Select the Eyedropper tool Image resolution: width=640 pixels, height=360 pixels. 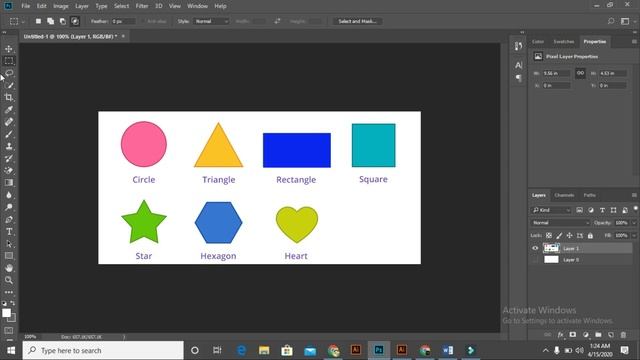[9, 109]
